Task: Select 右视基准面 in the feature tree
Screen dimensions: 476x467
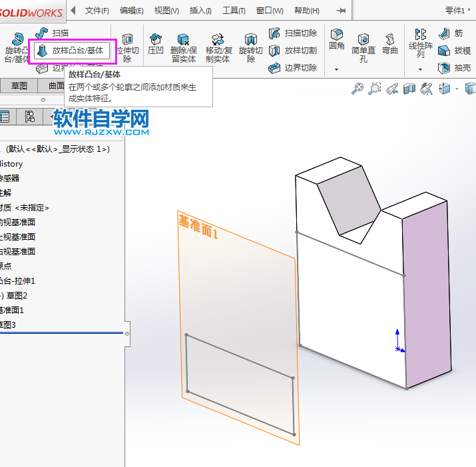Action: tap(17, 251)
